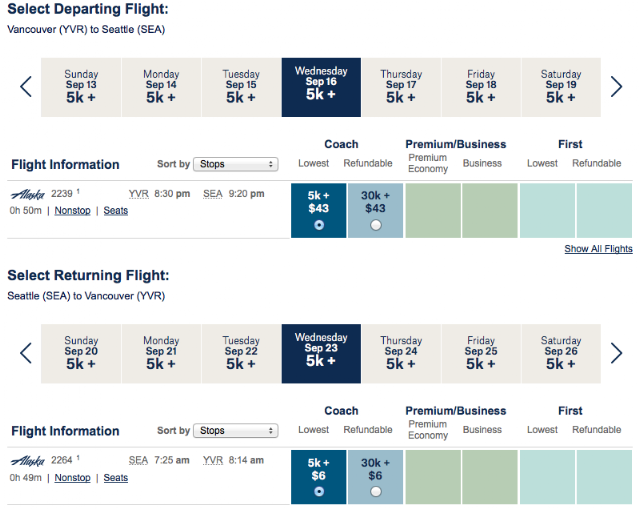Choose Thursday Sep 17 departing date
640x510 pixels.
(x=401, y=87)
